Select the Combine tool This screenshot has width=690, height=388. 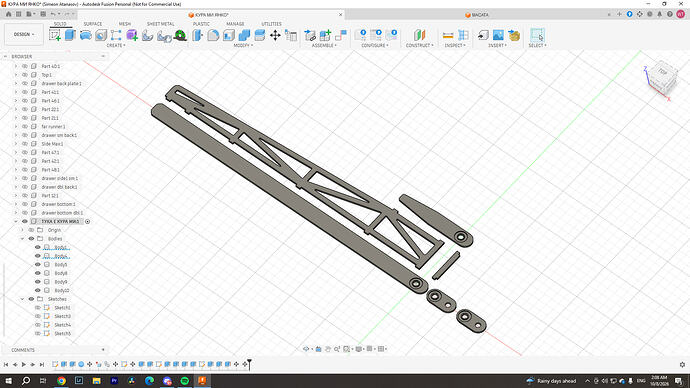pyautogui.click(x=244, y=35)
